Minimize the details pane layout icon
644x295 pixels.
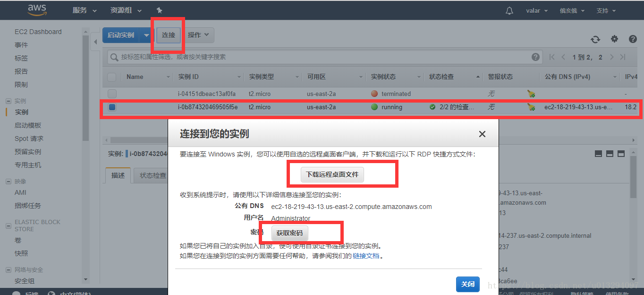pyautogui.click(x=599, y=154)
